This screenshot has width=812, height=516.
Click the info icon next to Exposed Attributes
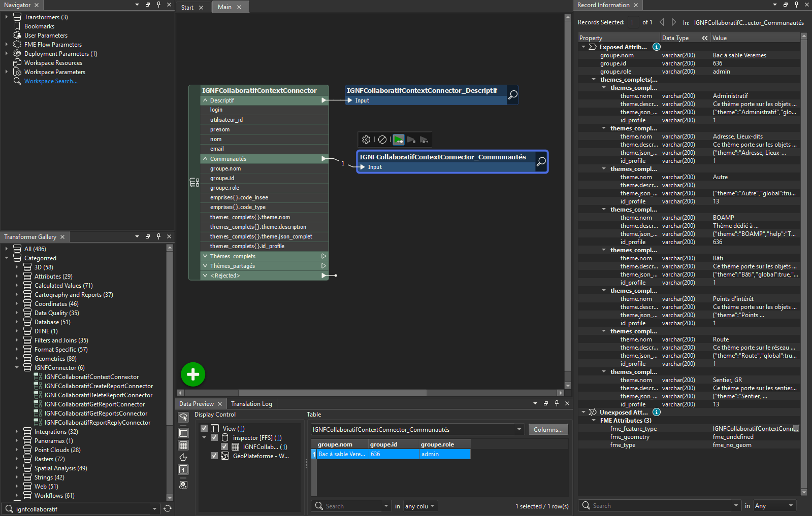pyautogui.click(x=656, y=47)
